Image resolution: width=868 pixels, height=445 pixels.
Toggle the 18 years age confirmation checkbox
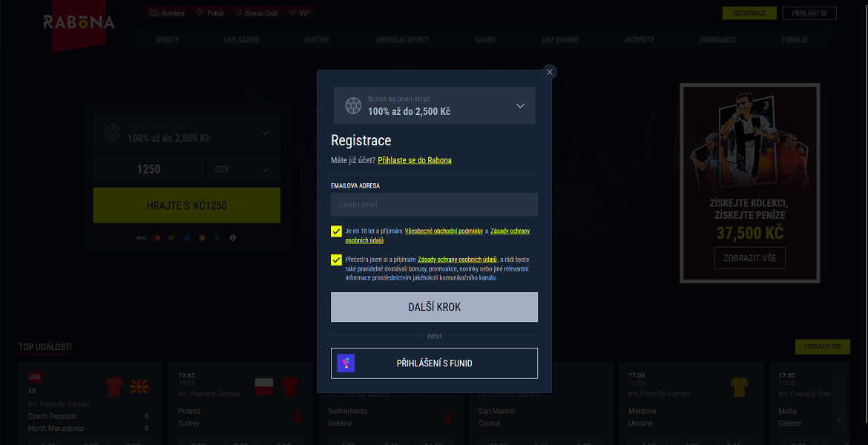click(x=337, y=231)
